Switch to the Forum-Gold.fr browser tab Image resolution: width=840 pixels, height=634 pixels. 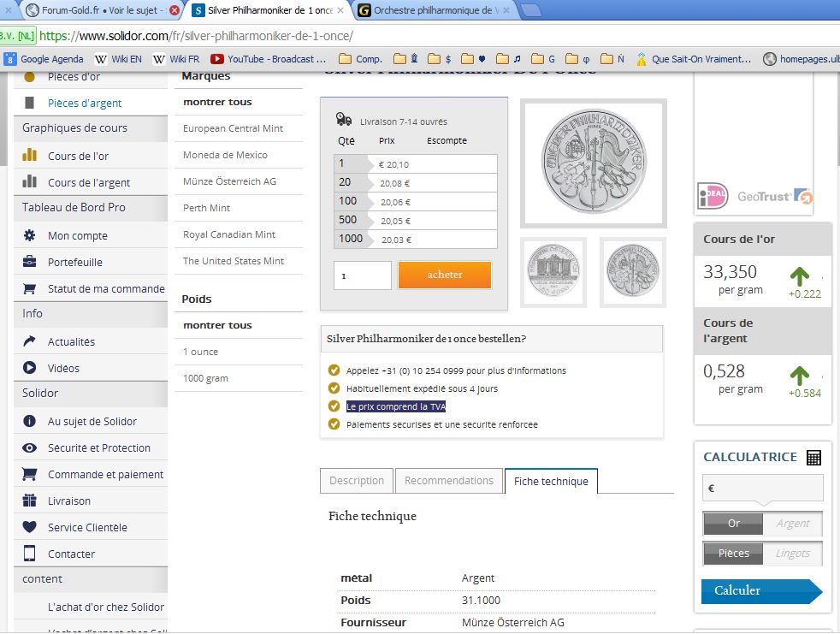point(102,10)
